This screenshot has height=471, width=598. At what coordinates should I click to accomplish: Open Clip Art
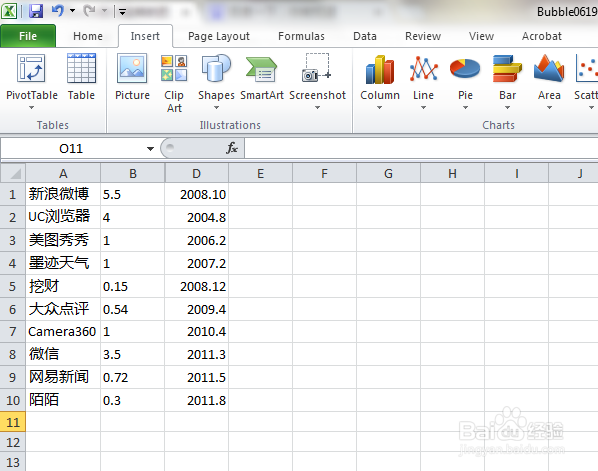click(x=174, y=83)
